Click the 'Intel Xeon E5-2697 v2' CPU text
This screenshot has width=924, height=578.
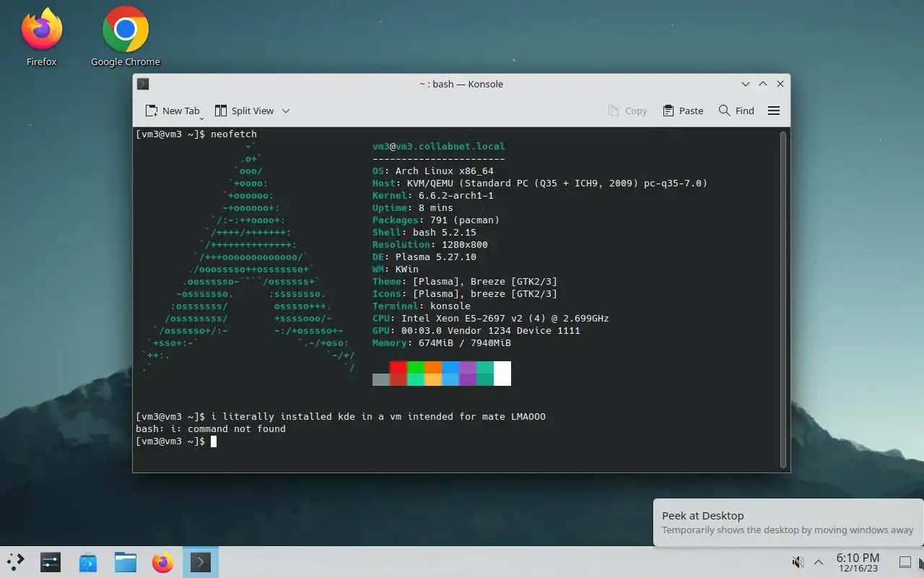pyautogui.click(x=462, y=318)
